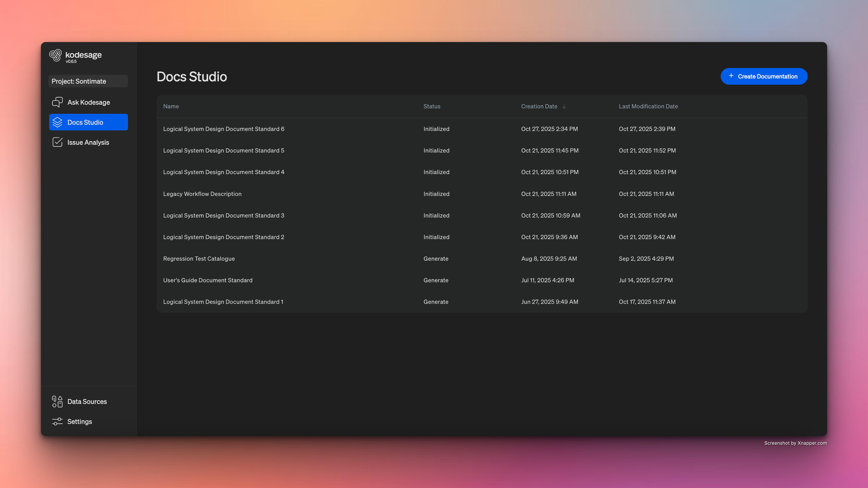868x488 pixels.
Task: Click Initialized status of Standard 6 row
Action: 436,129
